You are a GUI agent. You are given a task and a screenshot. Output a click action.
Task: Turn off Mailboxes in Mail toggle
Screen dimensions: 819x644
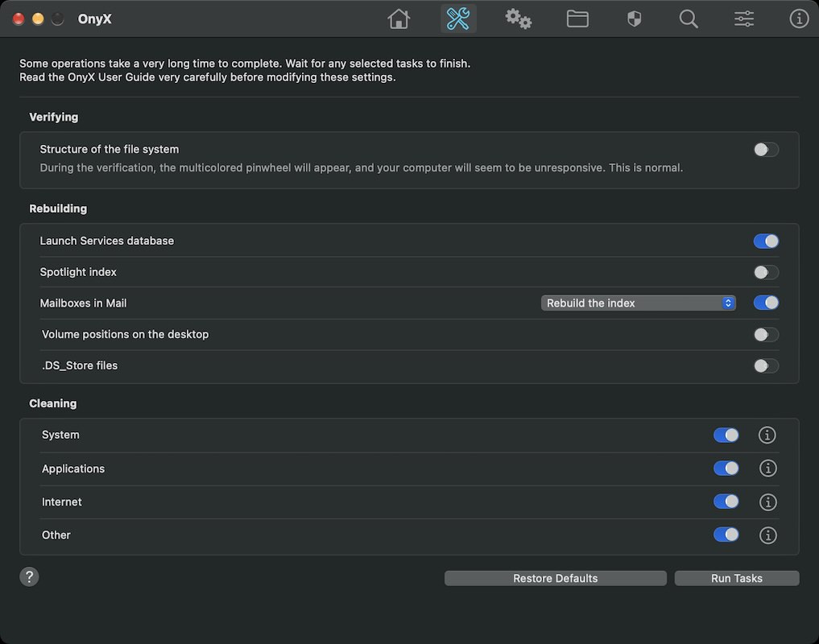click(766, 303)
